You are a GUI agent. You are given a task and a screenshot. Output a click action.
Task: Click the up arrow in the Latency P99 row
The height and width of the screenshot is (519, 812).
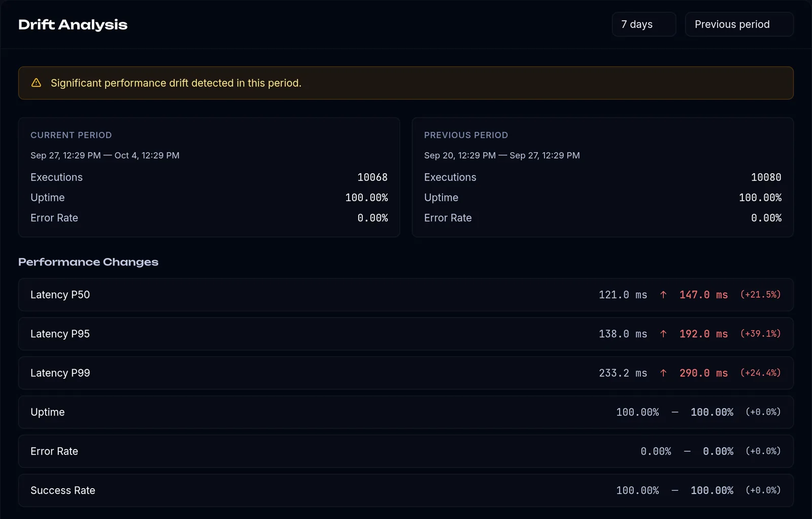tap(663, 373)
